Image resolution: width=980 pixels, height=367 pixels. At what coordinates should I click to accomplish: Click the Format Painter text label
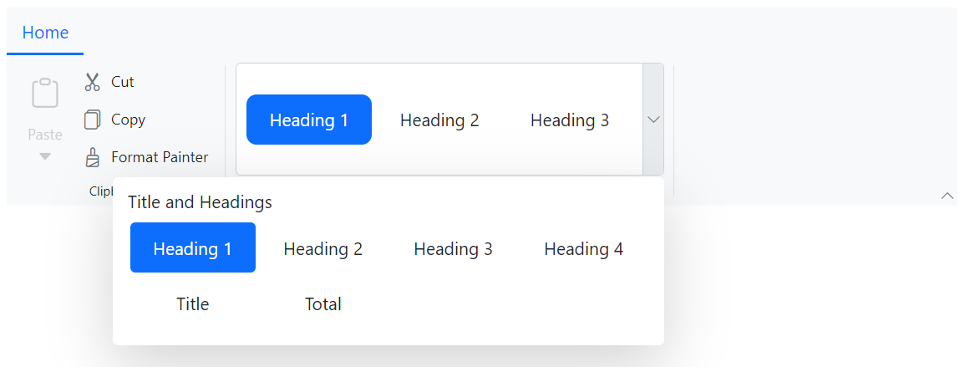160,157
